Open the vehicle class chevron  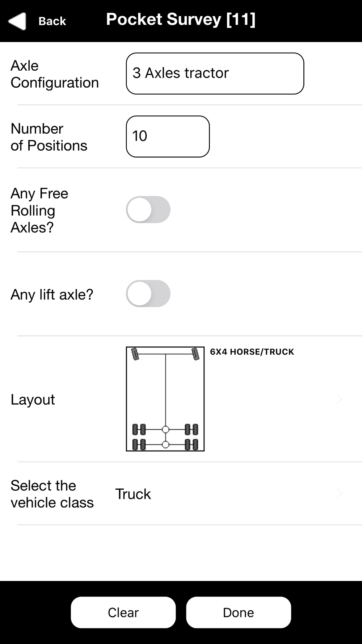point(339,493)
